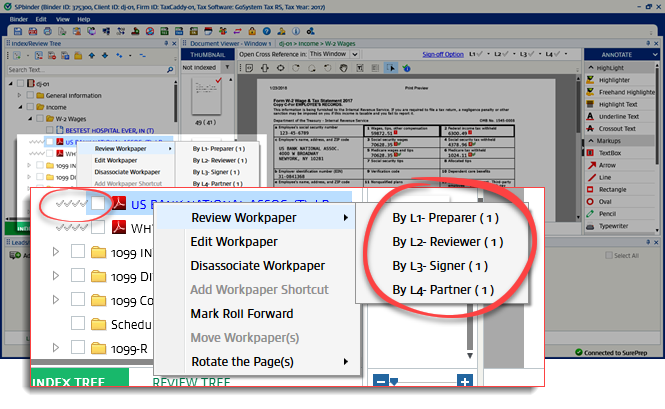
Task: Activate the Select pointer tool in viewer
Action: 391,68
